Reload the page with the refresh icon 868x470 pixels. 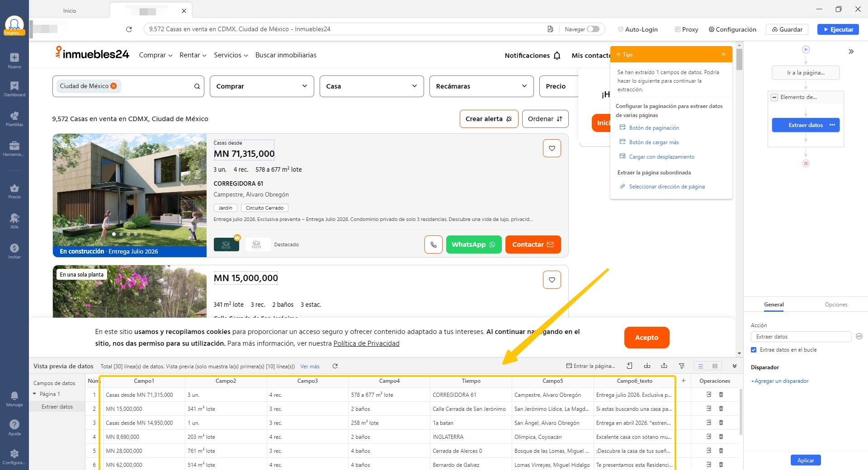(129, 29)
